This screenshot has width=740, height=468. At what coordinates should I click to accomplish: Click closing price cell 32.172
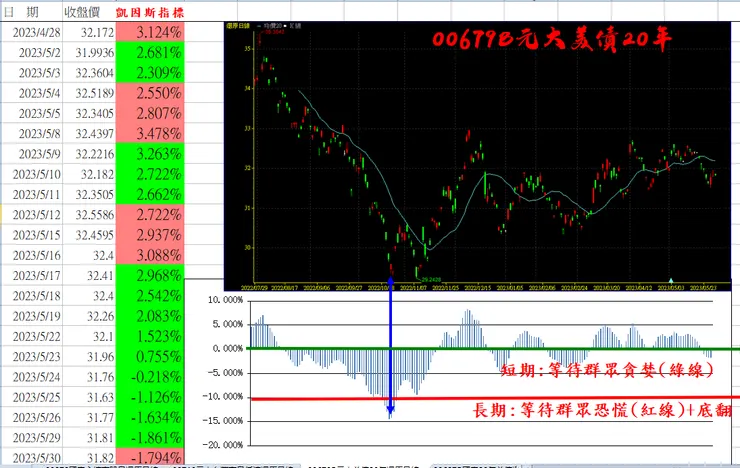(x=89, y=32)
